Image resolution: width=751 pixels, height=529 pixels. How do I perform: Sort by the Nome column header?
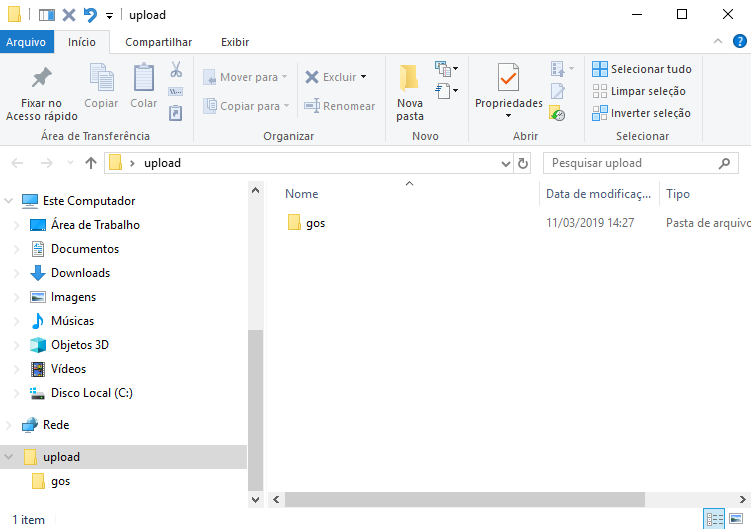coord(301,194)
